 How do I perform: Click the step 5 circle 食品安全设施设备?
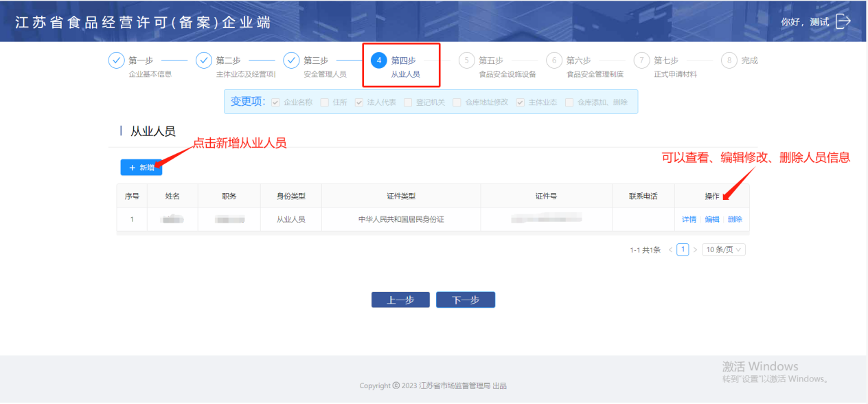tap(466, 60)
